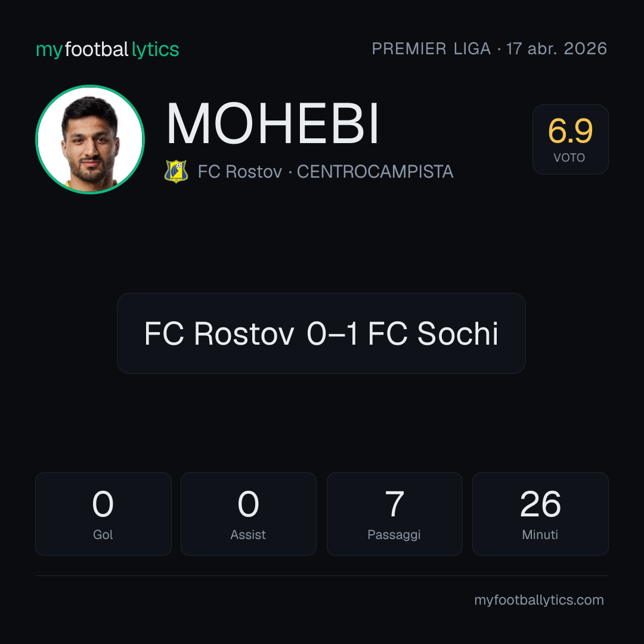This screenshot has width=644, height=644.
Task: Visit the myfootballytics.com footer link
Action: (539, 600)
